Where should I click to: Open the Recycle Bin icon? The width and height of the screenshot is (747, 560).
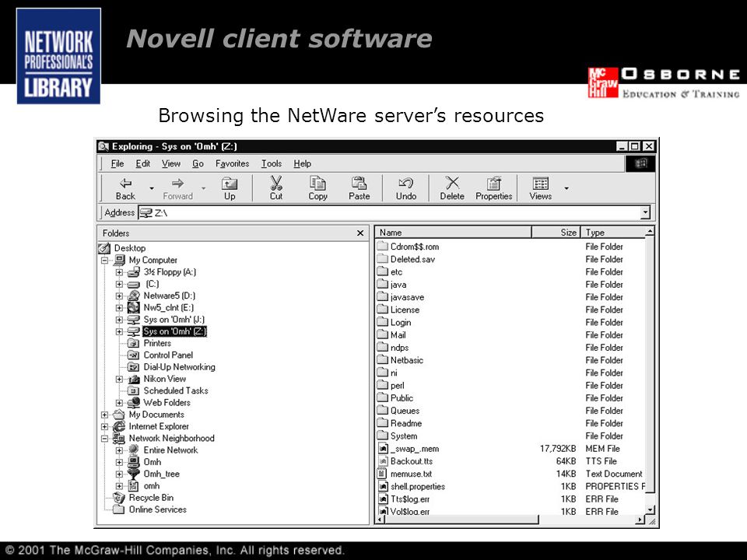[118, 498]
